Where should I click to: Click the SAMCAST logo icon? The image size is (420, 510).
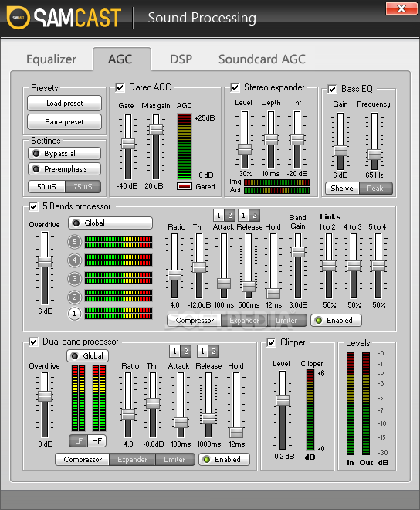click(19, 18)
